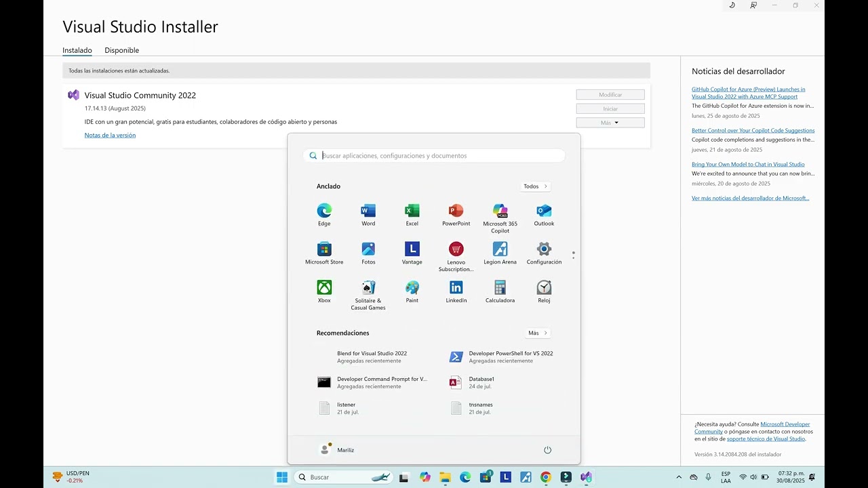Screen dimensions: 868x488
Task: Launch the Fotos app
Action: pyautogui.click(x=368, y=253)
